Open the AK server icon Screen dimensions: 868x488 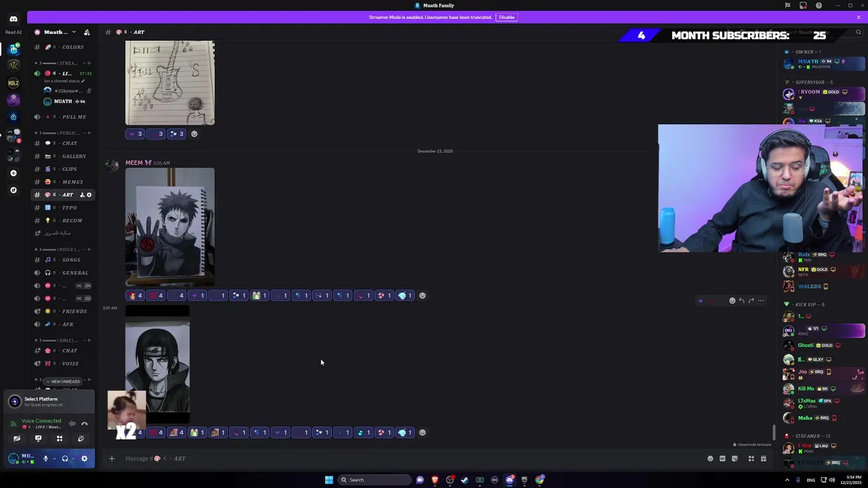(x=13, y=66)
